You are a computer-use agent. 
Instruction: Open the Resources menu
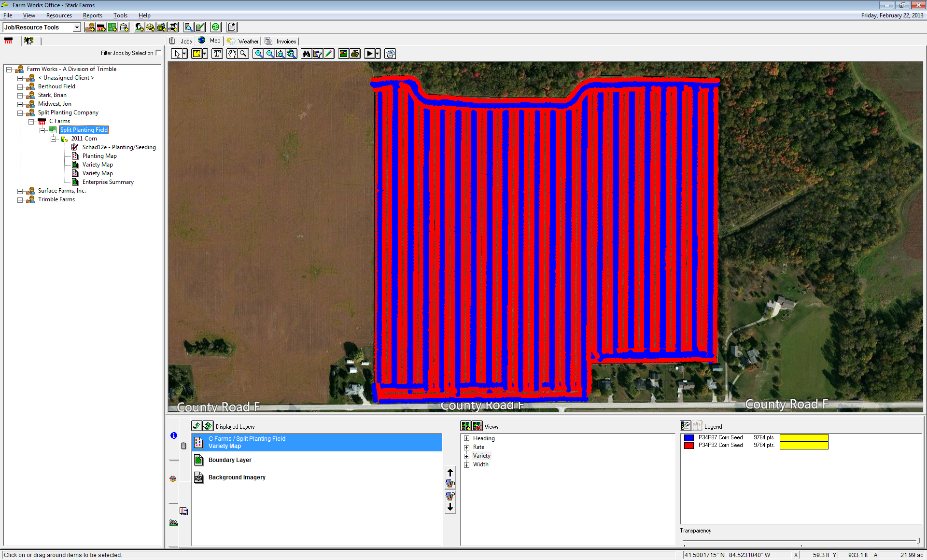(59, 15)
